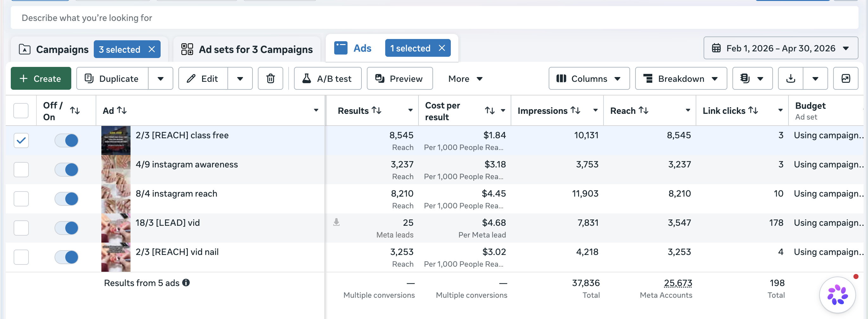Sort by Cost per result arrows

click(490, 111)
